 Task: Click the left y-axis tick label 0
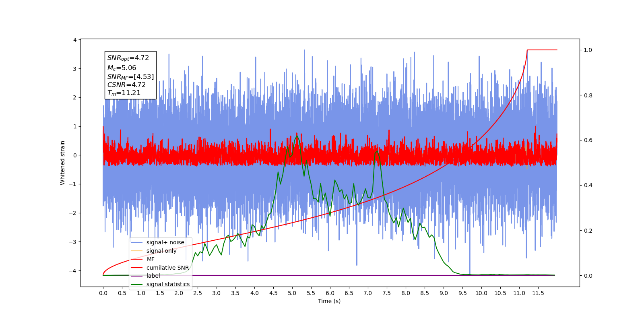[75, 155]
